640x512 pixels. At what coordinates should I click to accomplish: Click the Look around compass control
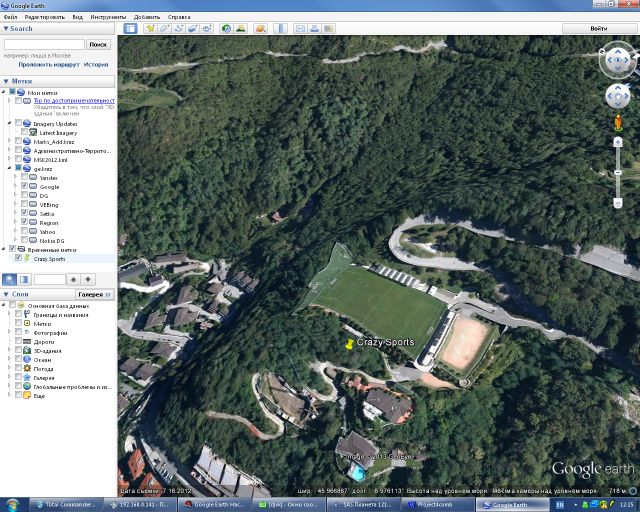click(617, 60)
